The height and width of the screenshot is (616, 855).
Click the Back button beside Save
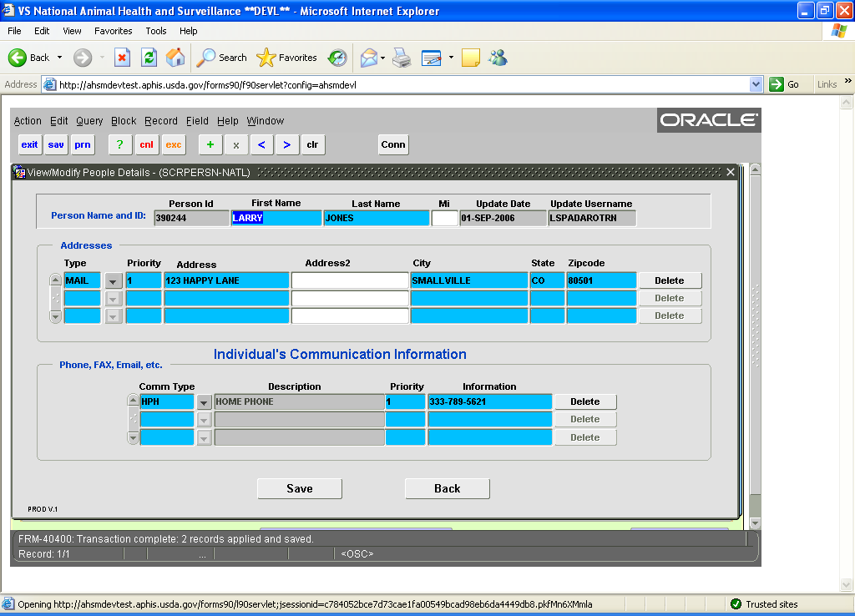coord(447,488)
